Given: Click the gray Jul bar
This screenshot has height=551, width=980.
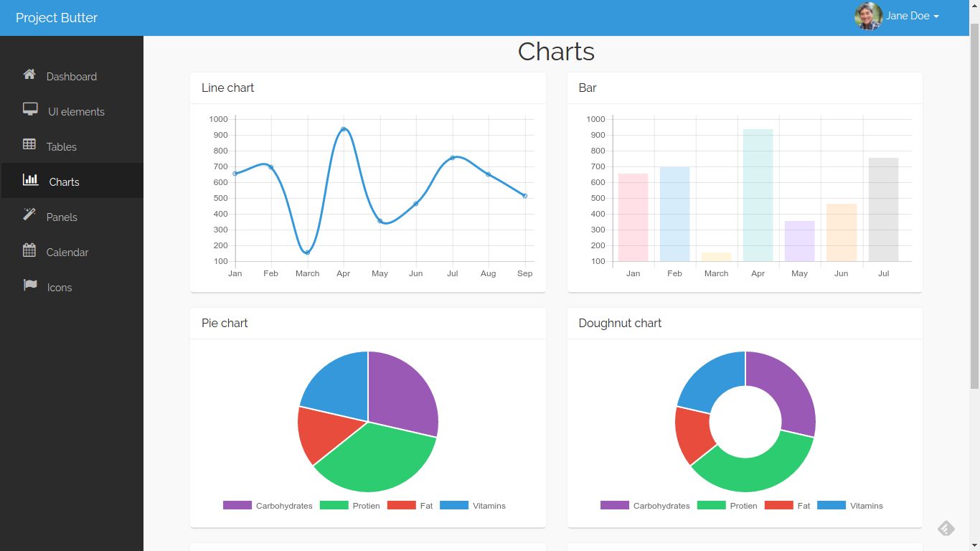Looking at the screenshot, I should coord(883,209).
